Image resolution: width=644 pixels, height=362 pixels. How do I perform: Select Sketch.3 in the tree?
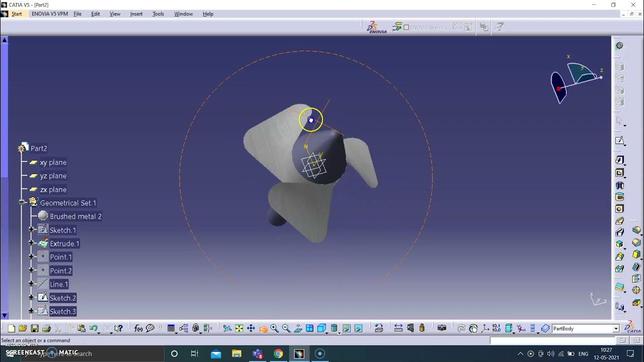click(x=63, y=311)
